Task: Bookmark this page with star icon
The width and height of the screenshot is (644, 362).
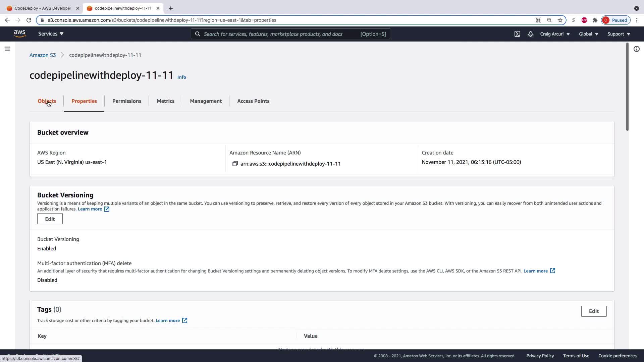Action: 560,20
